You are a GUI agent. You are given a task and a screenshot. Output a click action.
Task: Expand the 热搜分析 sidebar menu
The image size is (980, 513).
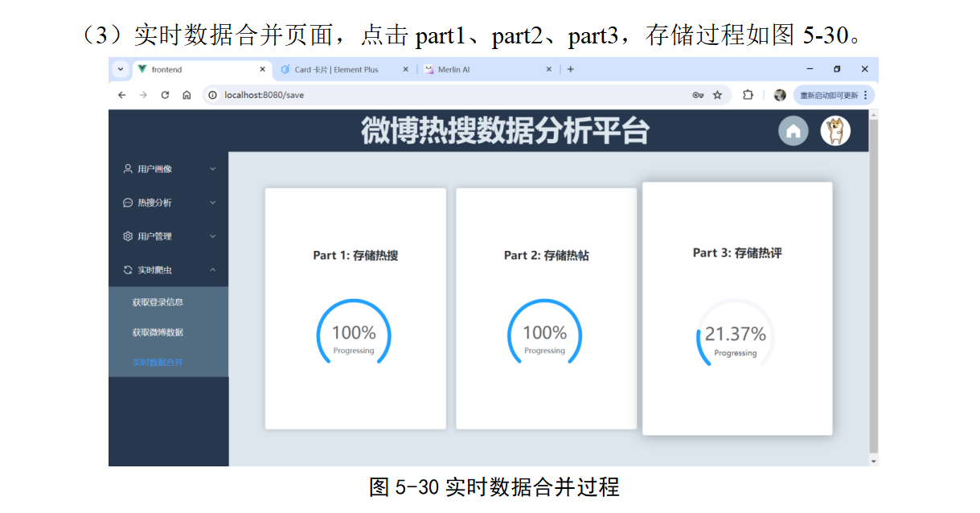[x=169, y=203]
